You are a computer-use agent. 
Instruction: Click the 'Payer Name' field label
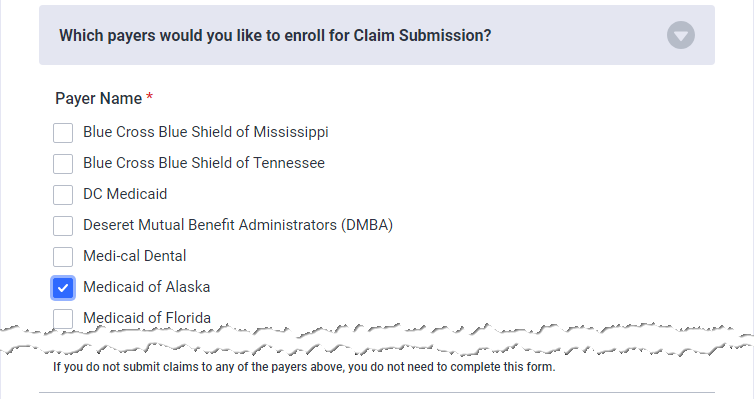click(99, 99)
